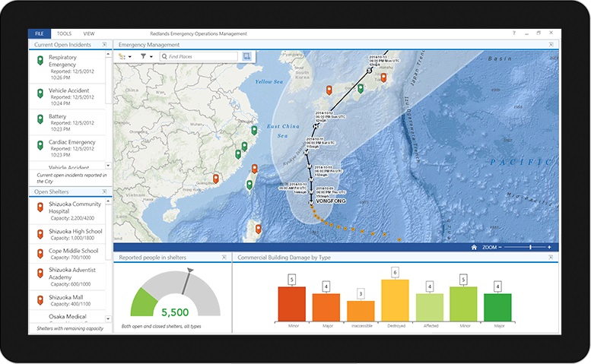Click the value label 6 above Destroyed

[395, 272]
